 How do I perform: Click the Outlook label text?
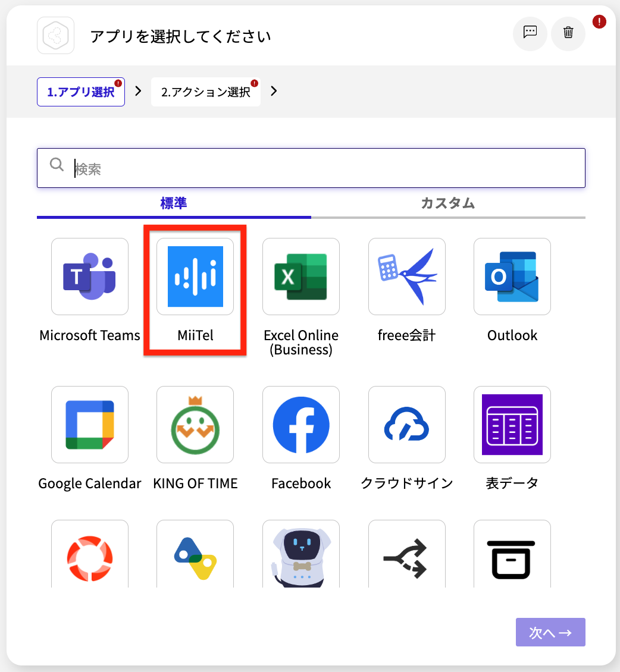512,335
